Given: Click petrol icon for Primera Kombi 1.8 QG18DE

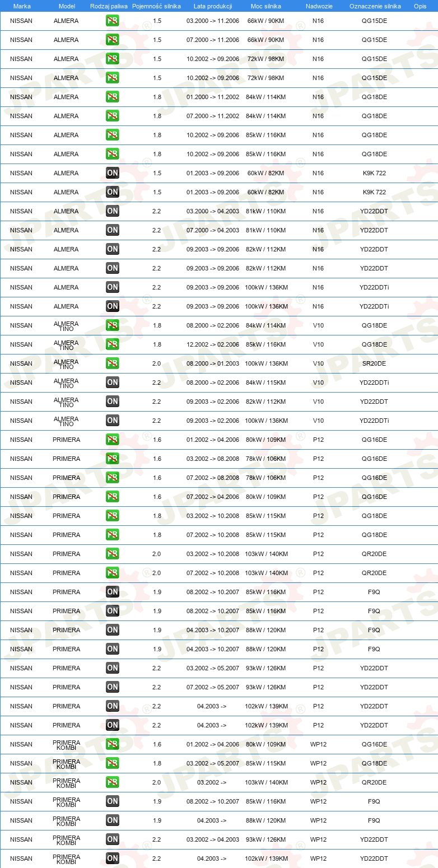Looking at the screenshot, I should (112, 763).
